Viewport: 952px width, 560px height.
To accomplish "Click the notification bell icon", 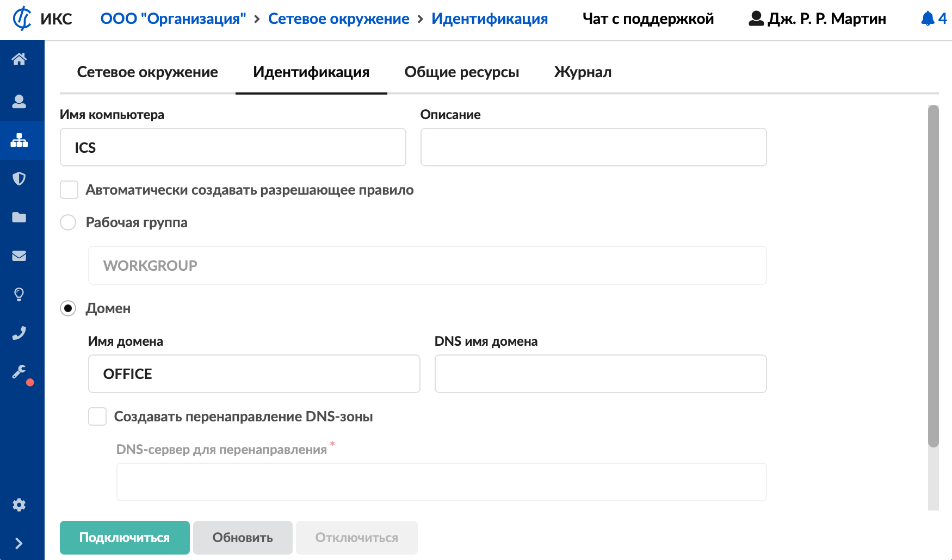I will coord(928,19).
